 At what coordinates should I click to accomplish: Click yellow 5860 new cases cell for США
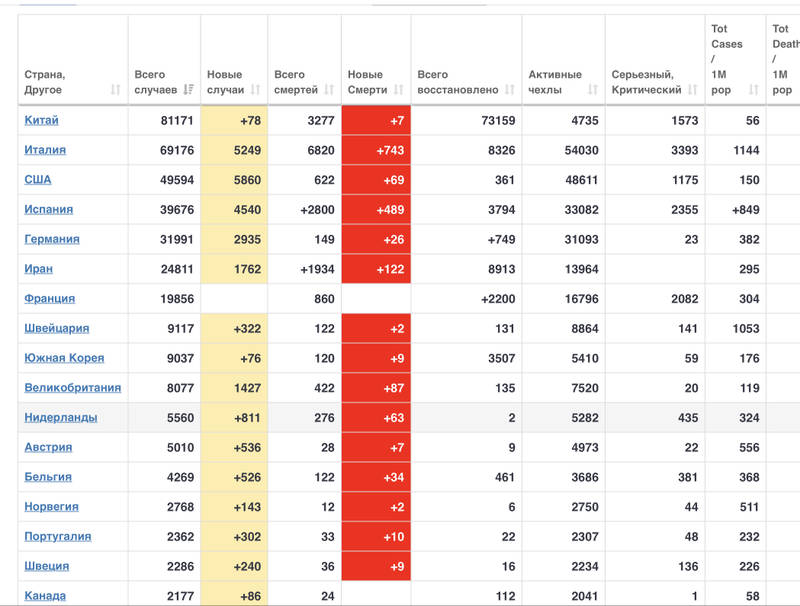click(234, 180)
